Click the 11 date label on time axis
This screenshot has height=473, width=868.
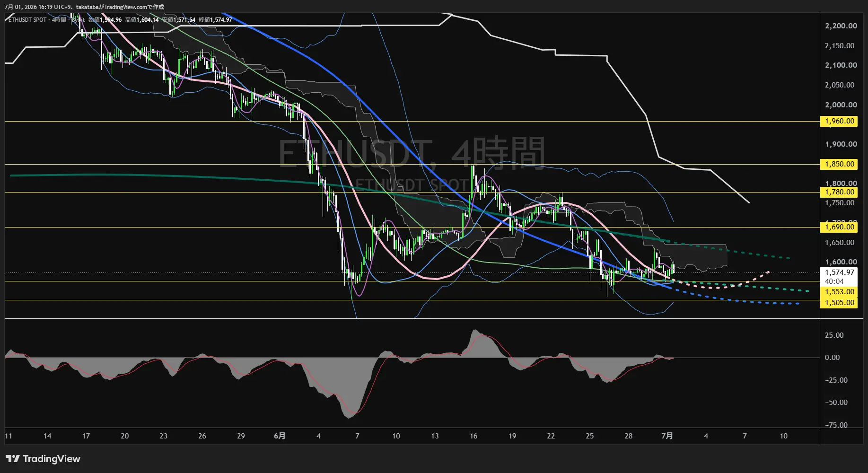9,436
